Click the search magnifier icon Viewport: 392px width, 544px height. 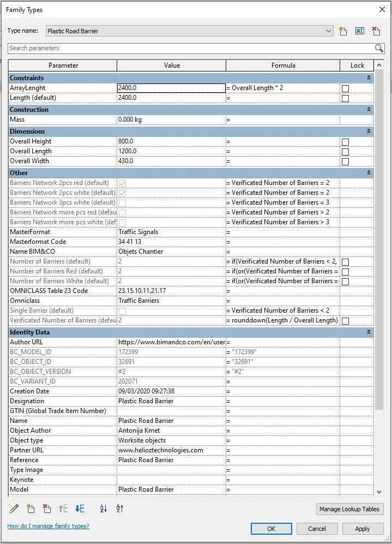pos(379,48)
